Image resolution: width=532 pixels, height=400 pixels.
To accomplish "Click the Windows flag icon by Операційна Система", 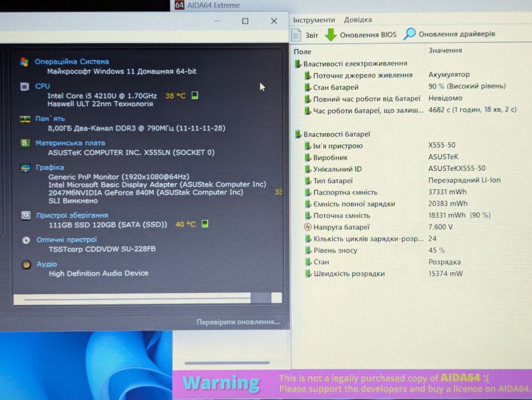I will point(24,62).
